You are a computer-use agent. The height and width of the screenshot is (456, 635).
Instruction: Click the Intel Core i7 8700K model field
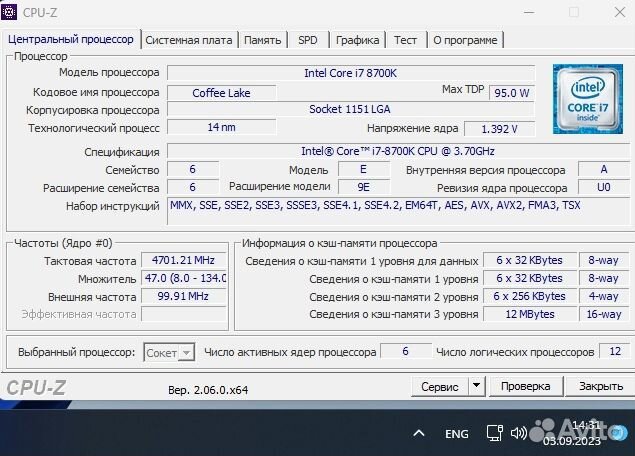tap(351, 73)
